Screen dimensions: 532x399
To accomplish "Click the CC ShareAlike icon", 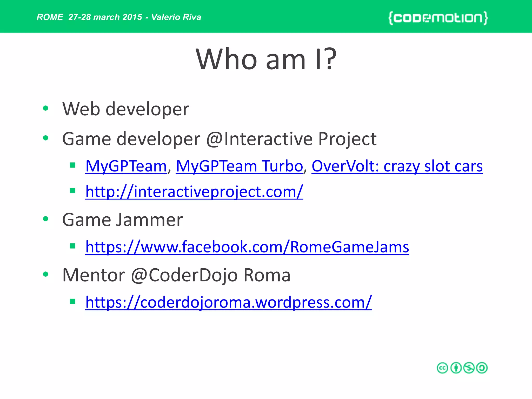I will [482, 368].
